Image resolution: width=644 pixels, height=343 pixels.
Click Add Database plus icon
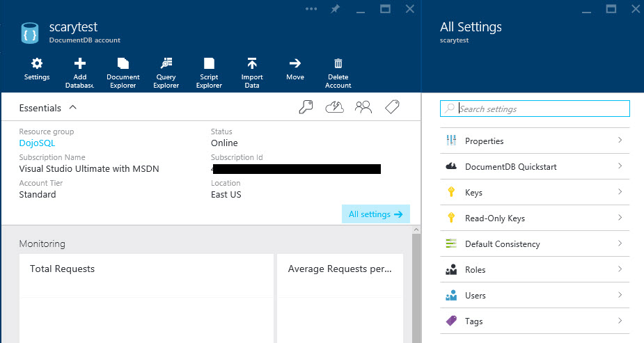[x=79, y=63]
